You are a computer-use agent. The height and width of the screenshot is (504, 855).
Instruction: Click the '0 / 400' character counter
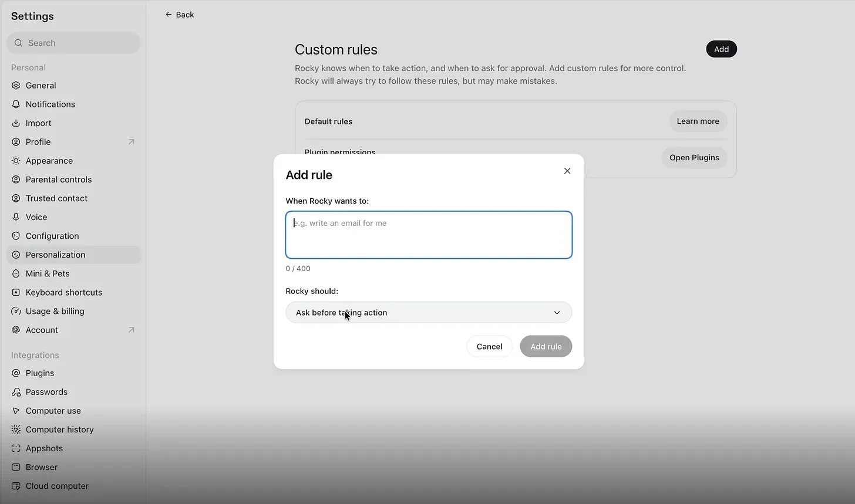[x=298, y=269]
